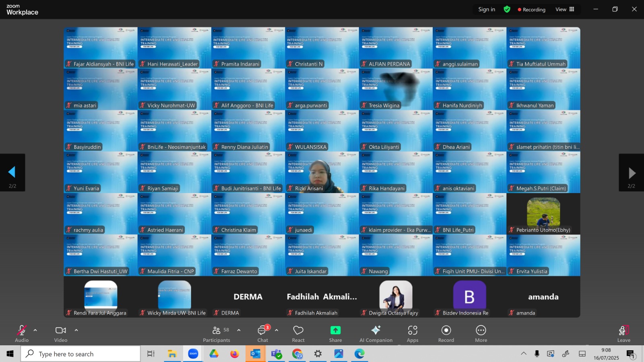644x362 pixels.
Task: Click the green encryption shield icon
Action: coord(507,9)
